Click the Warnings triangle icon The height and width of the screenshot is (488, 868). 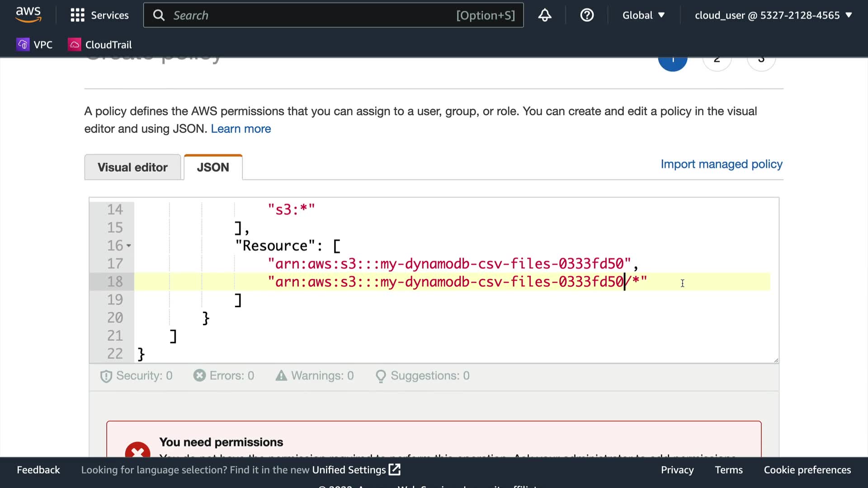click(281, 375)
